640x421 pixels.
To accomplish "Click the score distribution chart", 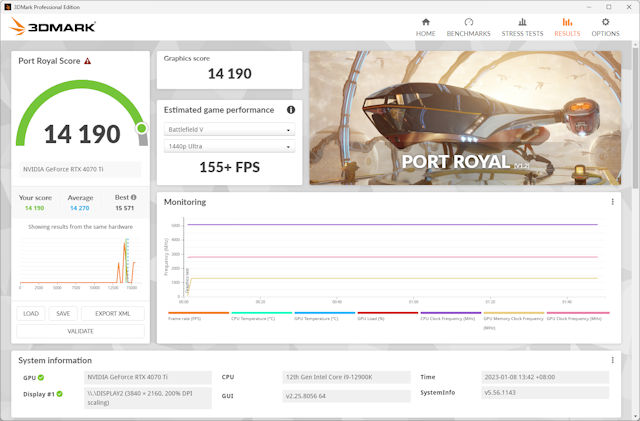I will 80,262.
